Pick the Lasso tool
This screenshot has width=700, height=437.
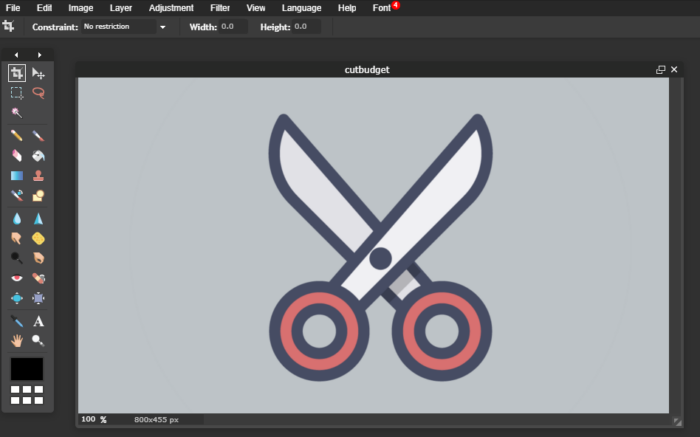pyautogui.click(x=38, y=93)
